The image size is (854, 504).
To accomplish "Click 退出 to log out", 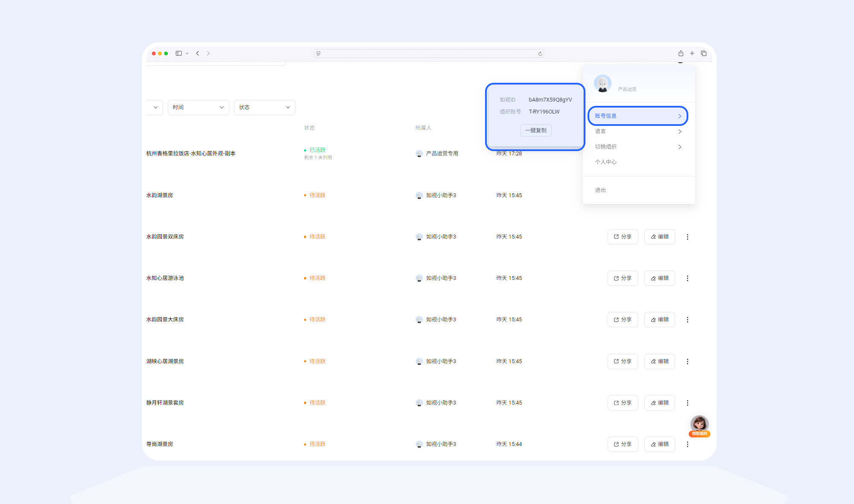I will [600, 190].
